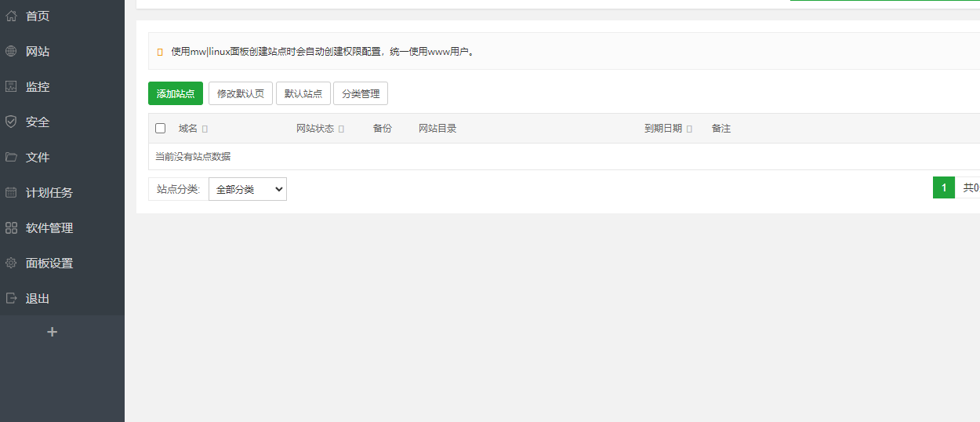Click the 备份 column header
Screen dimensions: 980x422
(x=383, y=129)
